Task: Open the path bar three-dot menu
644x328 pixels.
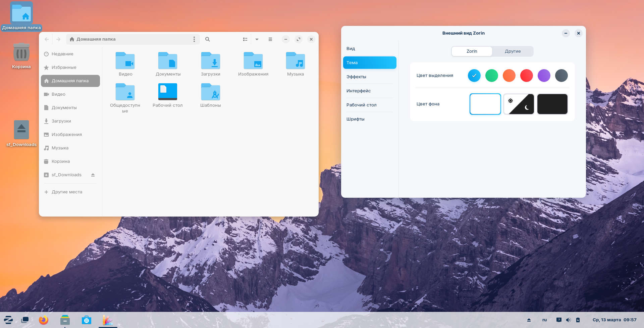Action: (194, 39)
